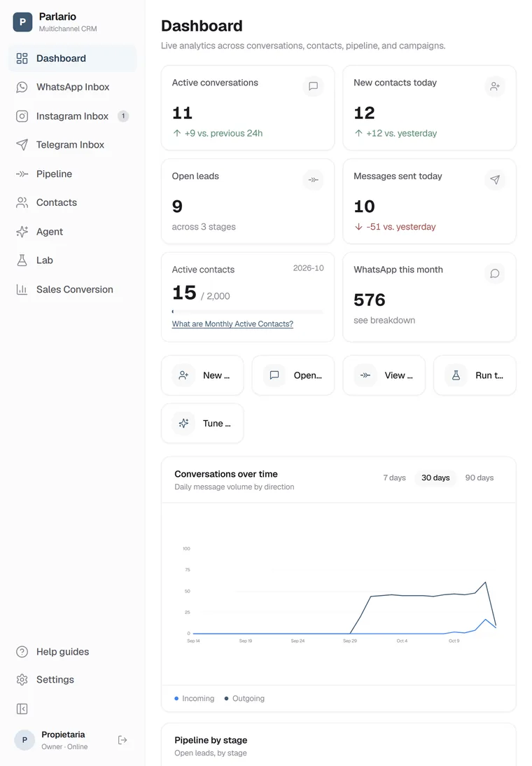Image resolution: width=532 pixels, height=766 pixels.
Task: Click the 'Run t...' quick action button
Action: (x=475, y=375)
